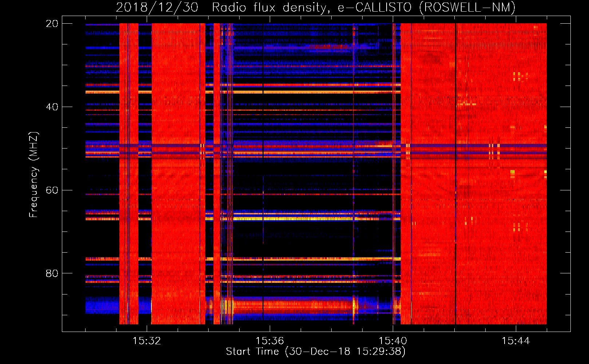Screen dimensions: 589x364
Task: Click the 15:32 time tick label
Action: point(147,341)
